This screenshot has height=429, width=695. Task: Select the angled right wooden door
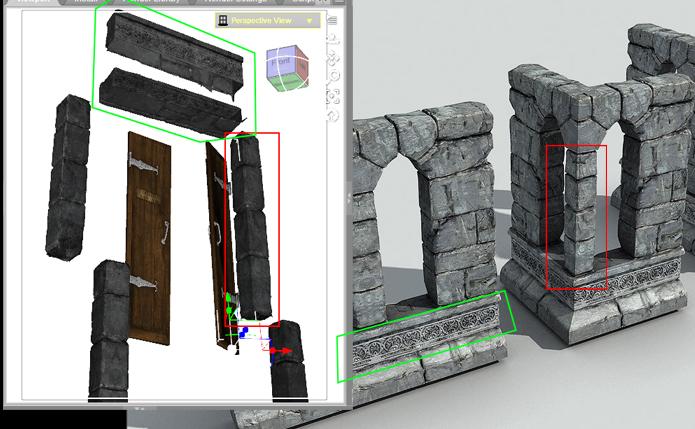coord(219,248)
